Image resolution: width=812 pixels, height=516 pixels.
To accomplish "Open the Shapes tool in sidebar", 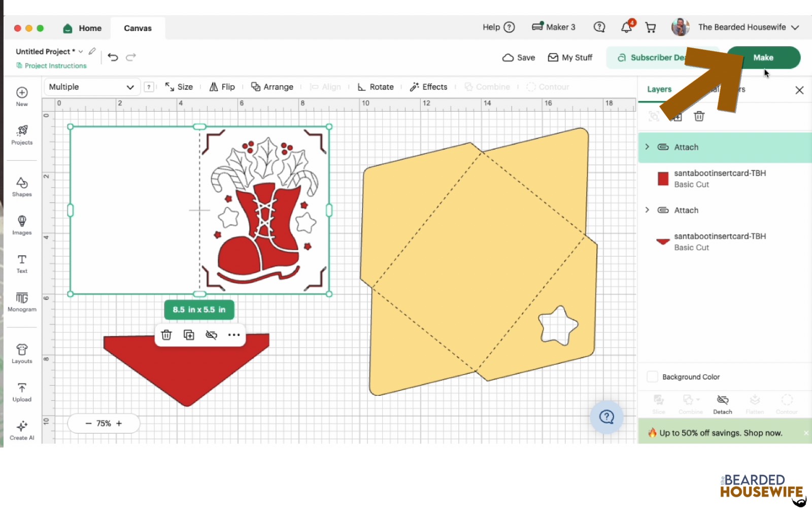I will [22, 187].
